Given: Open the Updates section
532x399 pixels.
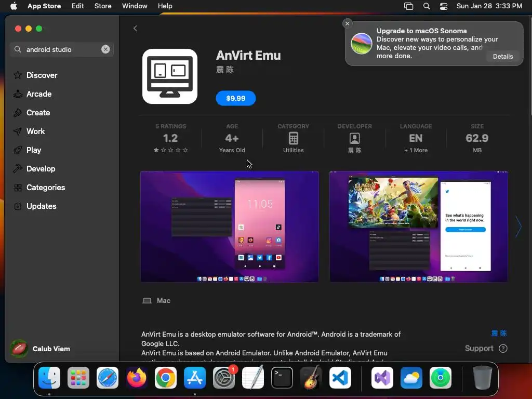Looking at the screenshot, I should [x=42, y=206].
